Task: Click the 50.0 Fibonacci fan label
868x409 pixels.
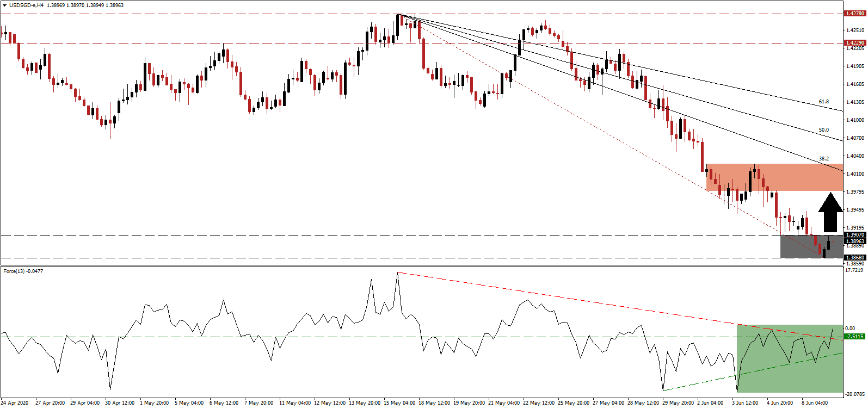Action: tap(823, 130)
